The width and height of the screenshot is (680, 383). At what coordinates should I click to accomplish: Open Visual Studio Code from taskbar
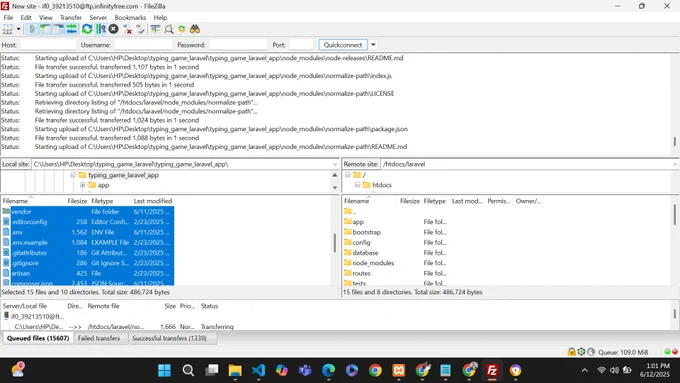click(258, 370)
